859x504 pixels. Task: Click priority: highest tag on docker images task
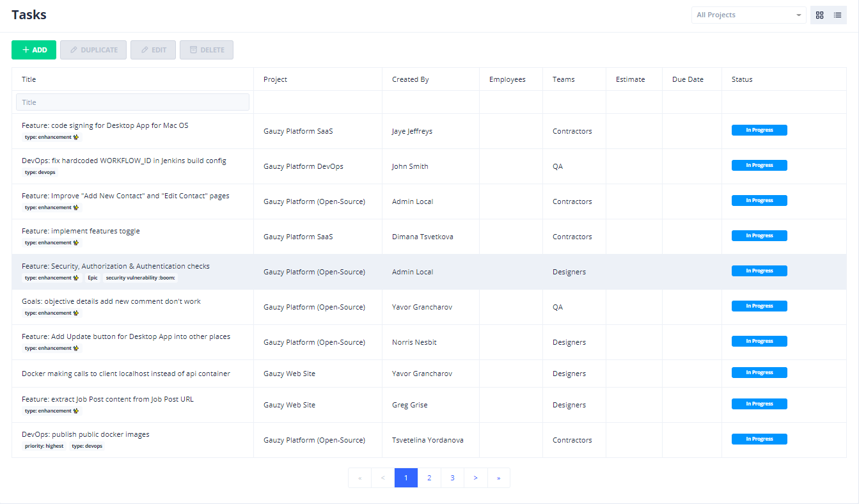pyautogui.click(x=44, y=446)
